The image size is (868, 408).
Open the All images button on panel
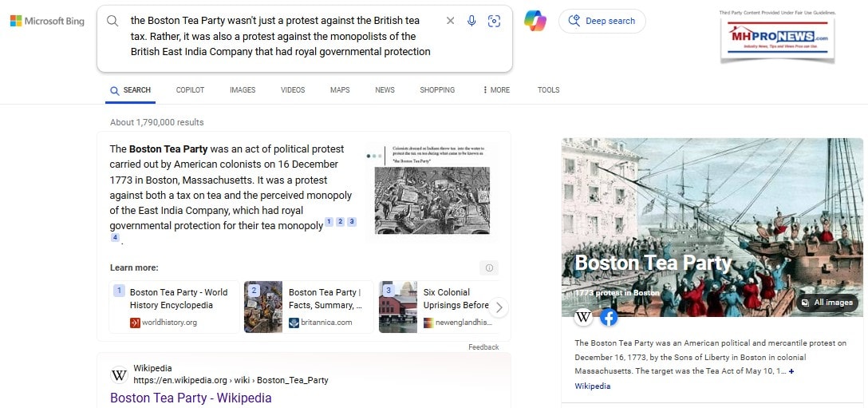827,303
